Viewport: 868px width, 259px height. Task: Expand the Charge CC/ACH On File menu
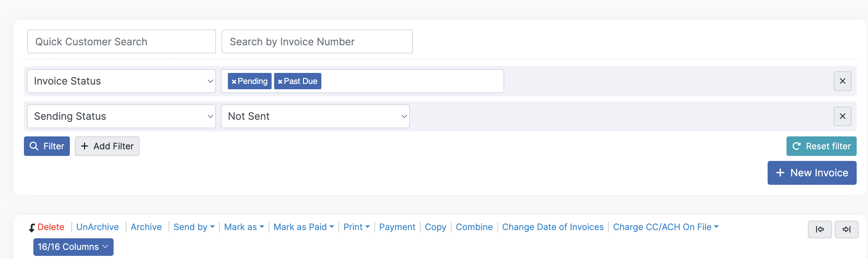click(x=665, y=227)
